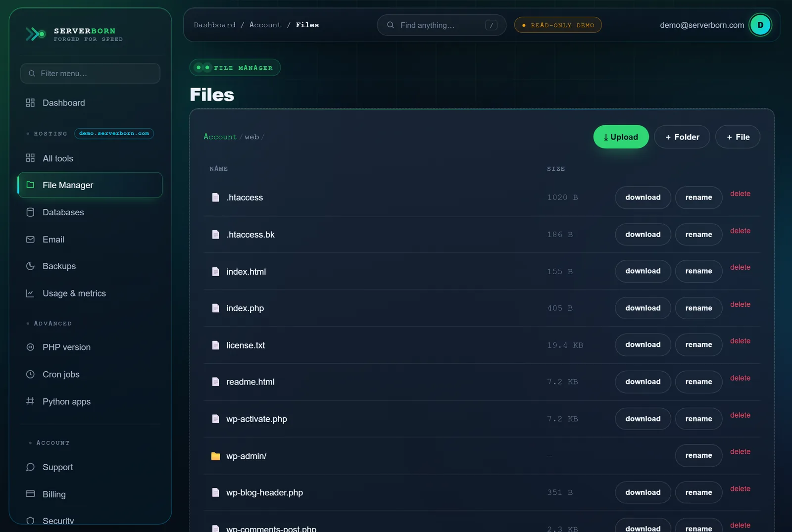Click the All tools grid icon

[x=30, y=158]
